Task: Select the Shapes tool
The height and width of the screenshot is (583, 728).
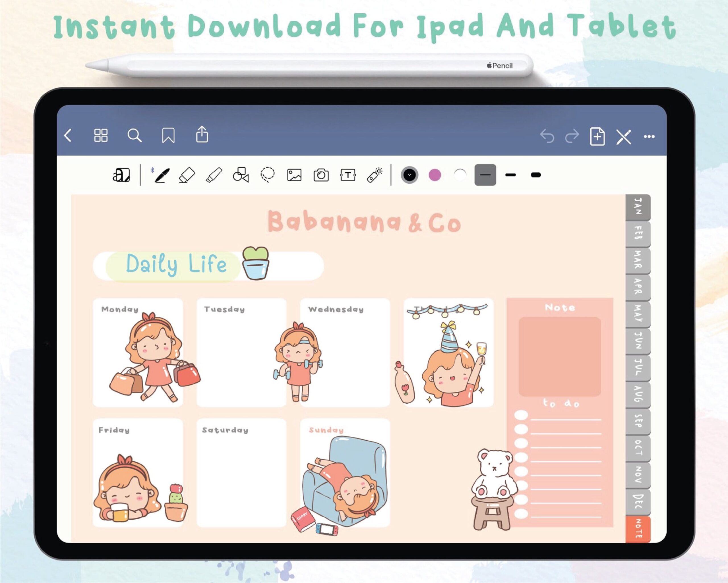Action: tap(241, 175)
